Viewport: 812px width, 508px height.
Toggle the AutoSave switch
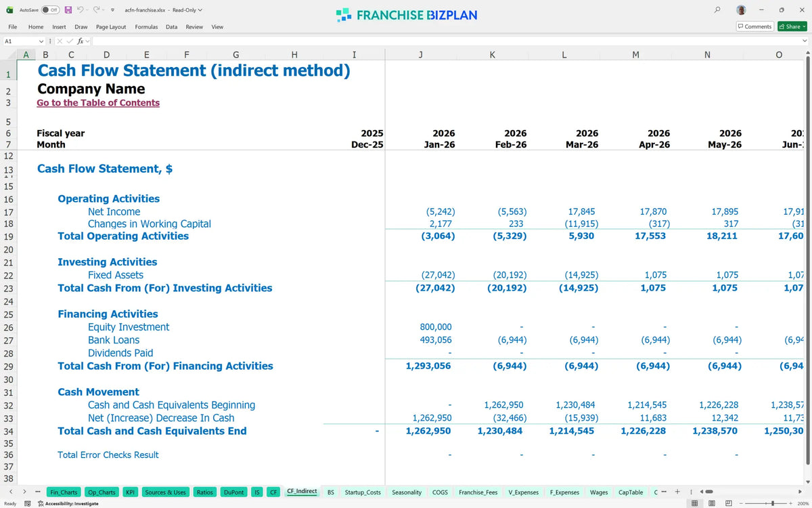coord(50,10)
